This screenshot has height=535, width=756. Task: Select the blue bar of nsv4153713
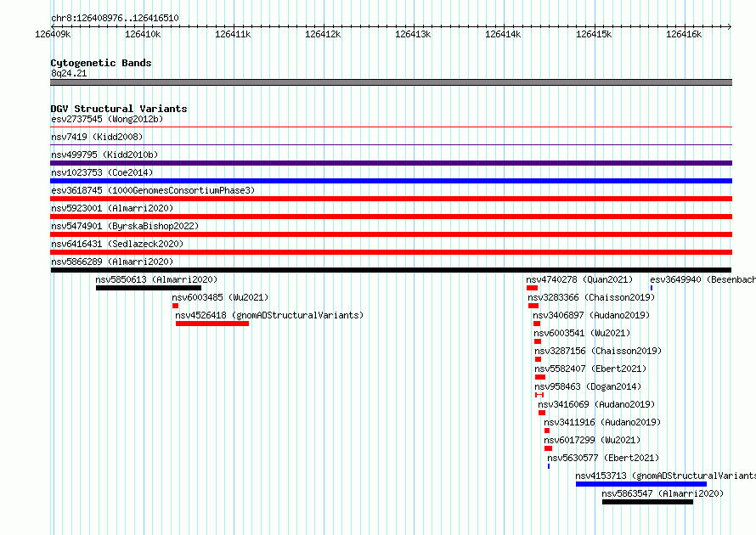coord(641,484)
